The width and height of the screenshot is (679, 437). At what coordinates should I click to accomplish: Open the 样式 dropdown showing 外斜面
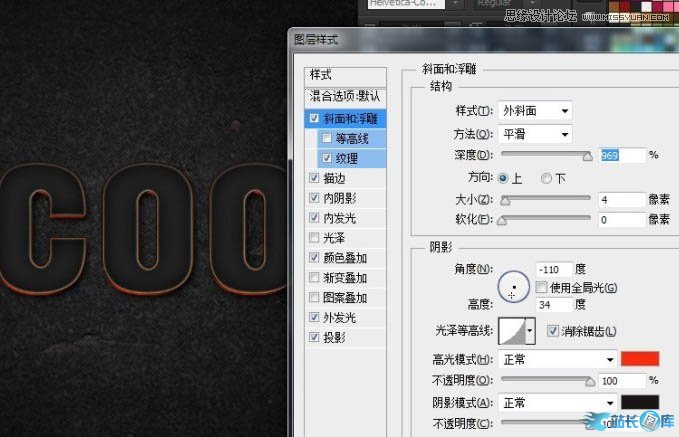[536, 110]
